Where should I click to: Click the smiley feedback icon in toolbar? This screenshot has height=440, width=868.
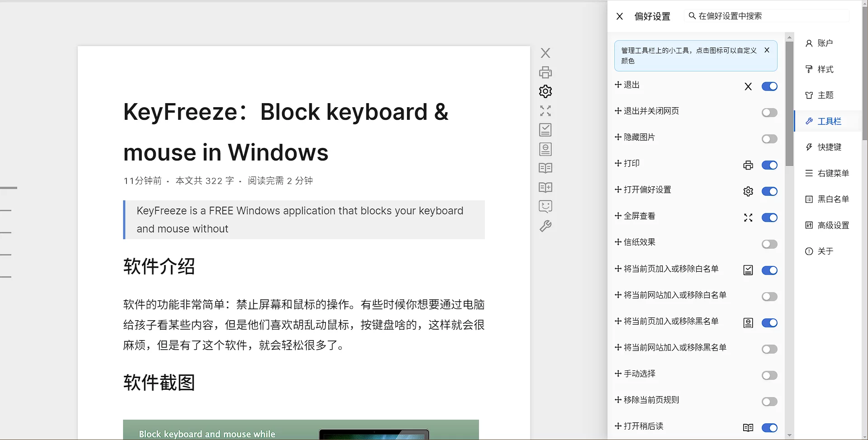[x=545, y=207]
